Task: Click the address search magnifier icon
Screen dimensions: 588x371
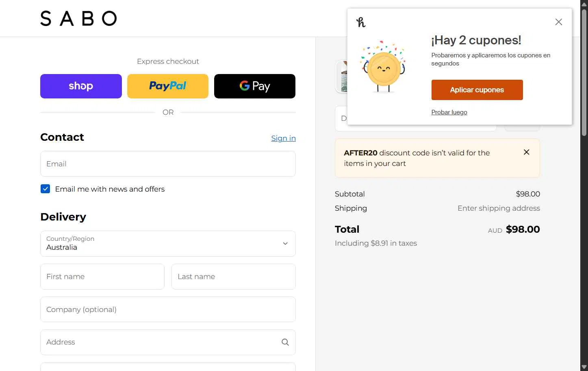Action: pyautogui.click(x=285, y=342)
